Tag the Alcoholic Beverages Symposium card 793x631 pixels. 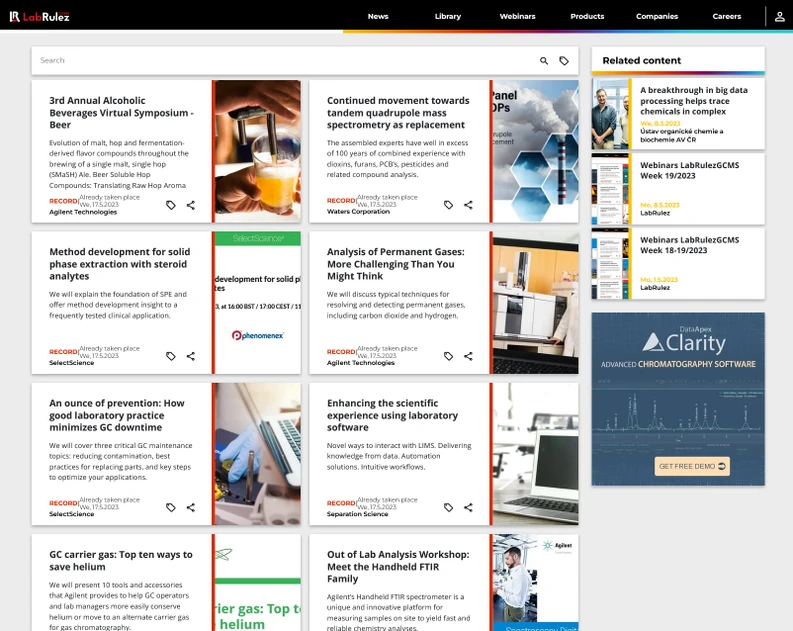(171, 205)
